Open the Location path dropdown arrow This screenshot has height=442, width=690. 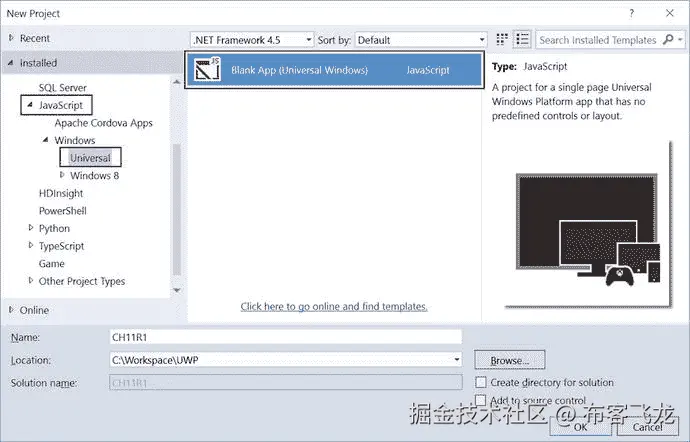point(457,360)
